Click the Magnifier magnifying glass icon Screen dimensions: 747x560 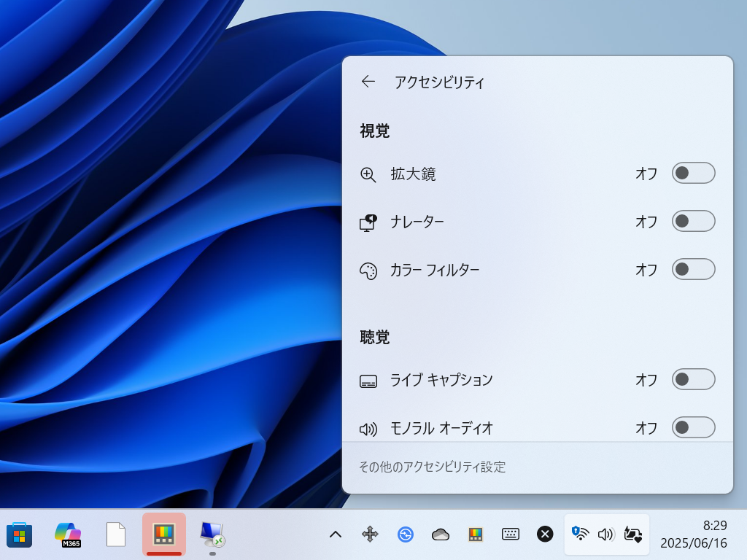click(368, 174)
